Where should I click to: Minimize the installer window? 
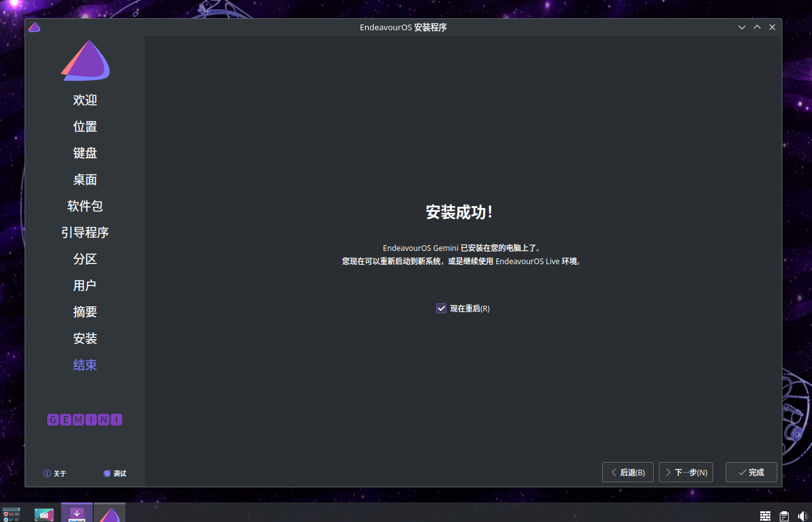pos(743,27)
